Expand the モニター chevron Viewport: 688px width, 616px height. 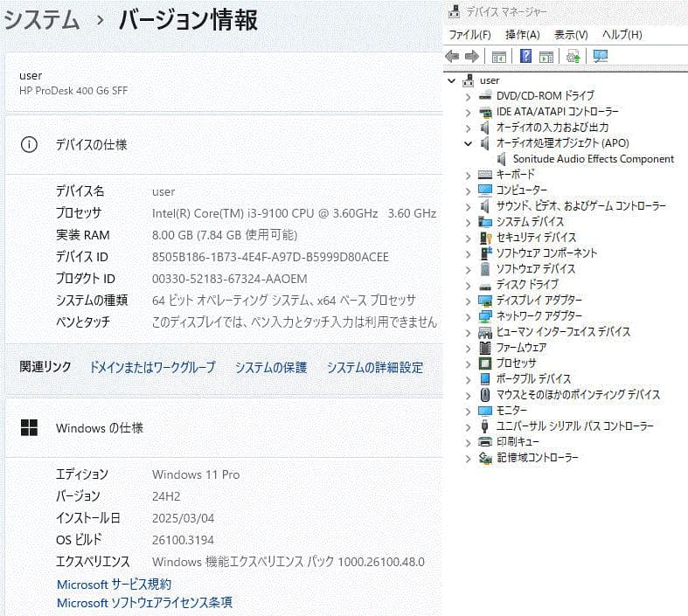(x=469, y=412)
